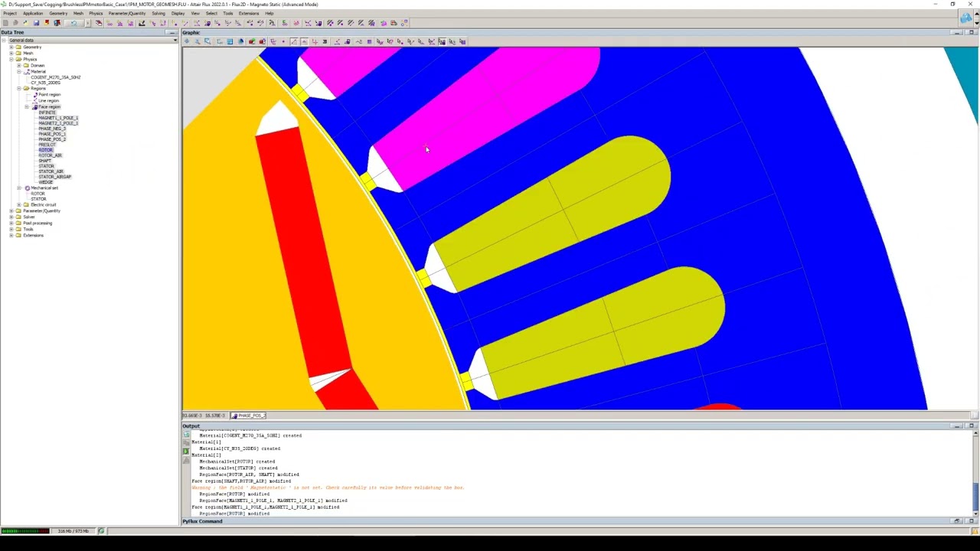
Task: Select the Point region tree item
Action: [x=49, y=95]
